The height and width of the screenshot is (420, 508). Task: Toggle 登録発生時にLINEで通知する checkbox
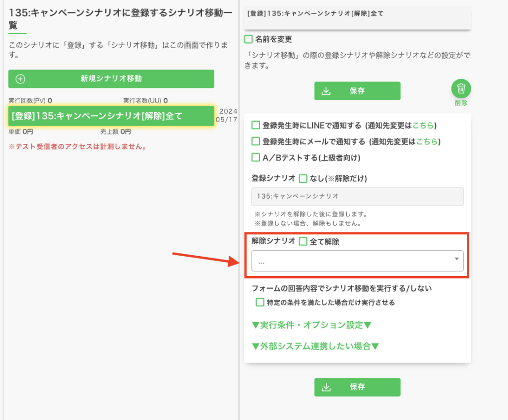256,125
